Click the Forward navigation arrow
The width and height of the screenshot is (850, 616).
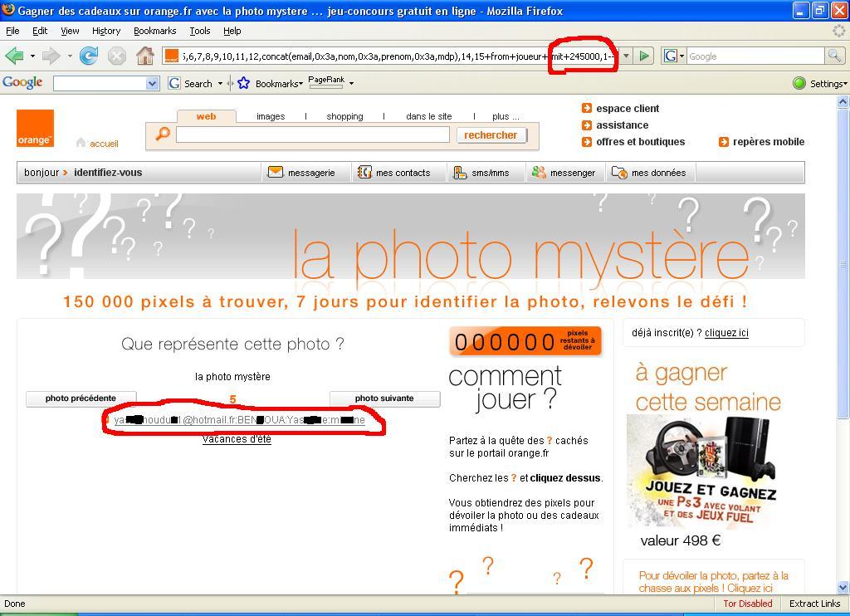[51, 56]
